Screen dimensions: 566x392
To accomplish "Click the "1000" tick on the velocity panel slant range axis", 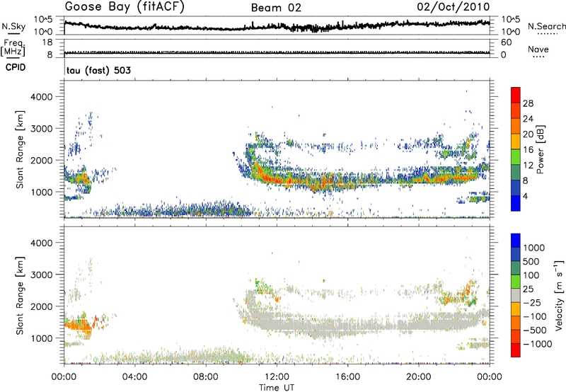I will (41, 338).
